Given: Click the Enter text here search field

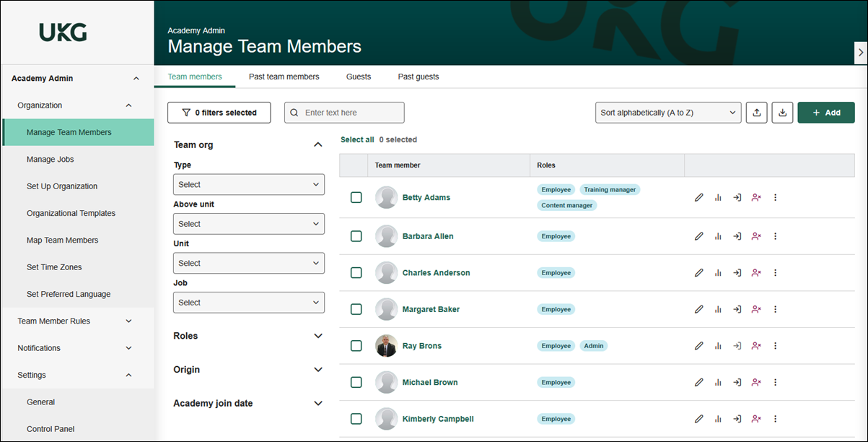Looking at the screenshot, I should (x=344, y=113).
